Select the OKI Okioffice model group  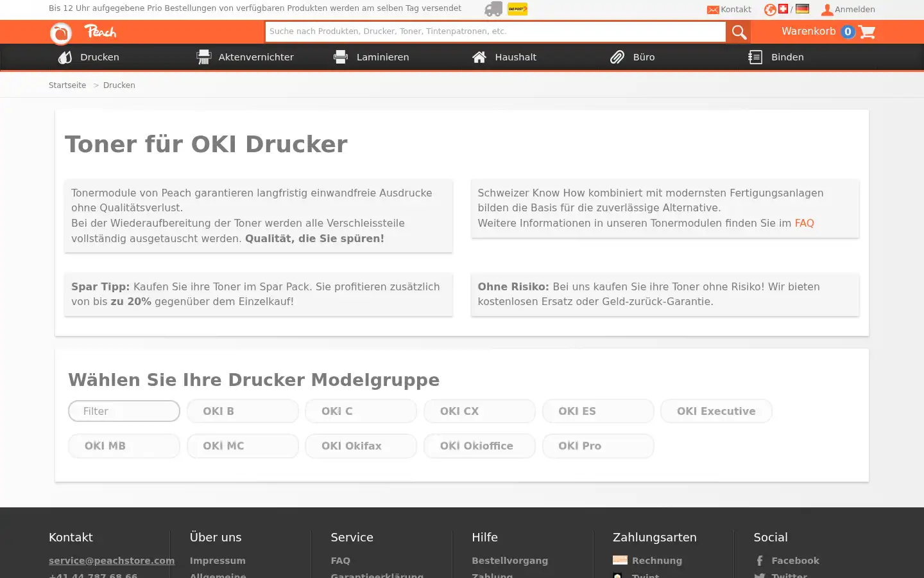(479, 446)
